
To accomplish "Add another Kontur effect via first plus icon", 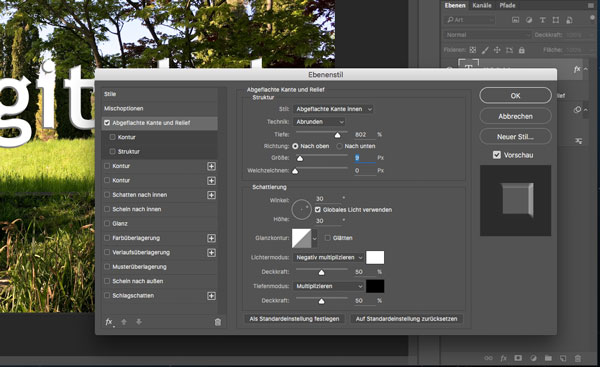I will (211, 166).
